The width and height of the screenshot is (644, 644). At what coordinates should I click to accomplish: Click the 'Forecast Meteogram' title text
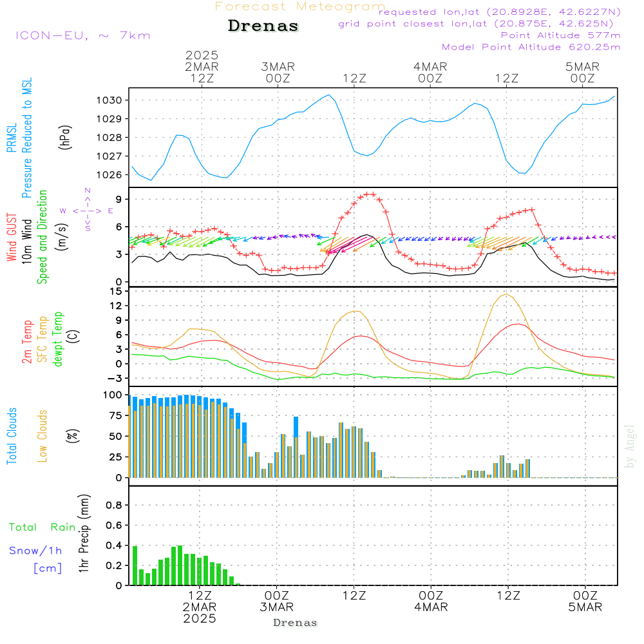(x=300, y=6)
